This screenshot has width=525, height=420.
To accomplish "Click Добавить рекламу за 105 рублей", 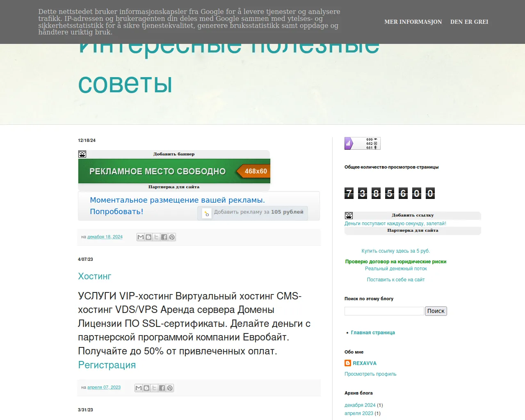I will [x=253, y=213].
